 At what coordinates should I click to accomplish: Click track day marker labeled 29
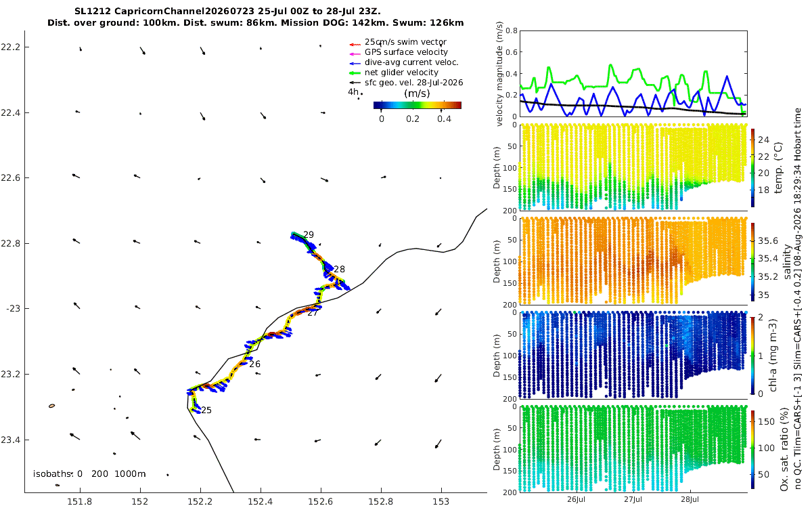coord(308,235)
